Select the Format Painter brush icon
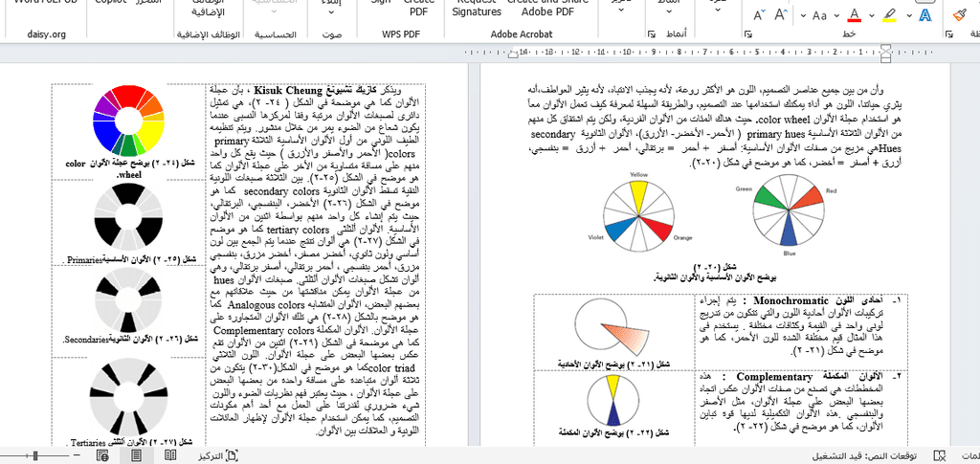Screen dimensions: 980x464 959,15
